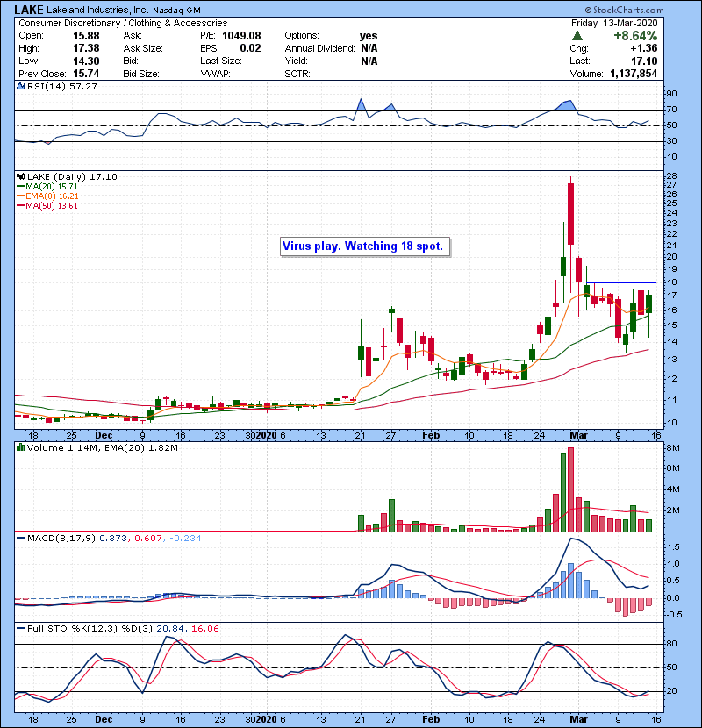Click the LAKE ticker symbol title
The width and height of the screenshot is (702, 728).
[29, 10]
